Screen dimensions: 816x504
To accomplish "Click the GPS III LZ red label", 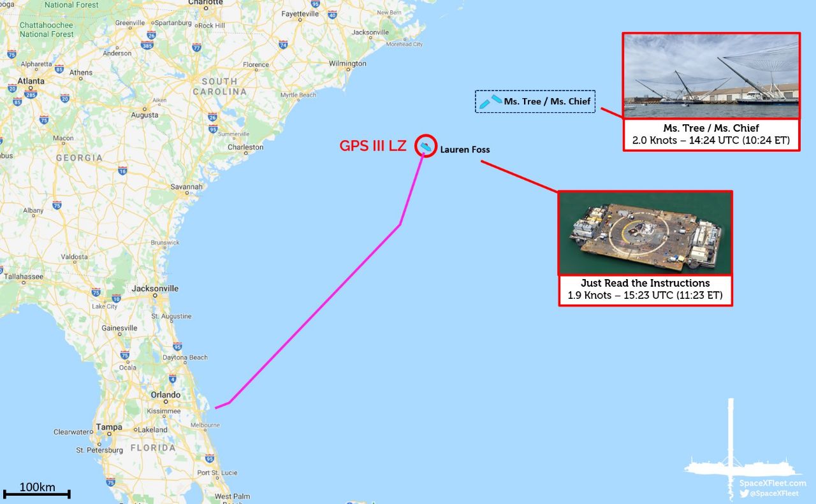I will (373, 146).
